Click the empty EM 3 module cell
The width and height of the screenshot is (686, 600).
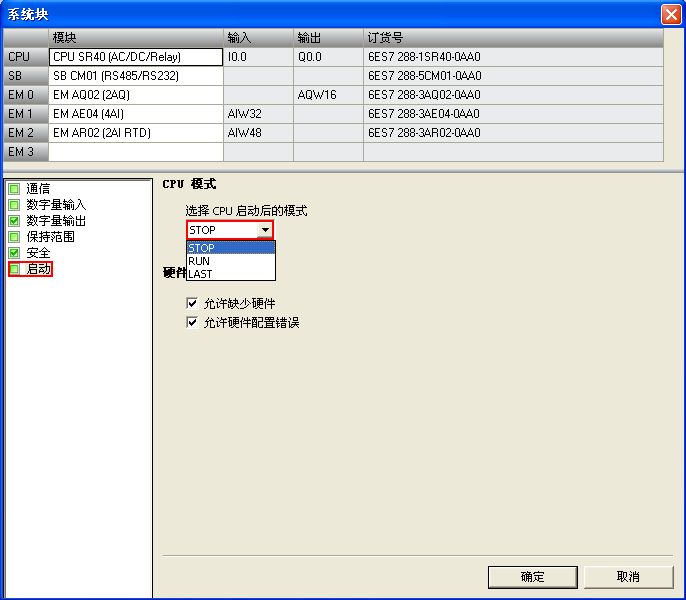136,152
